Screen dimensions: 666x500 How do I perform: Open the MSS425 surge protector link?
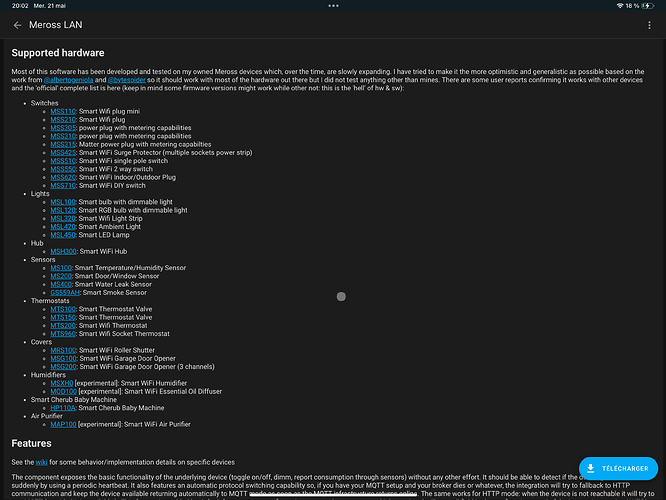tap(63, 153)
